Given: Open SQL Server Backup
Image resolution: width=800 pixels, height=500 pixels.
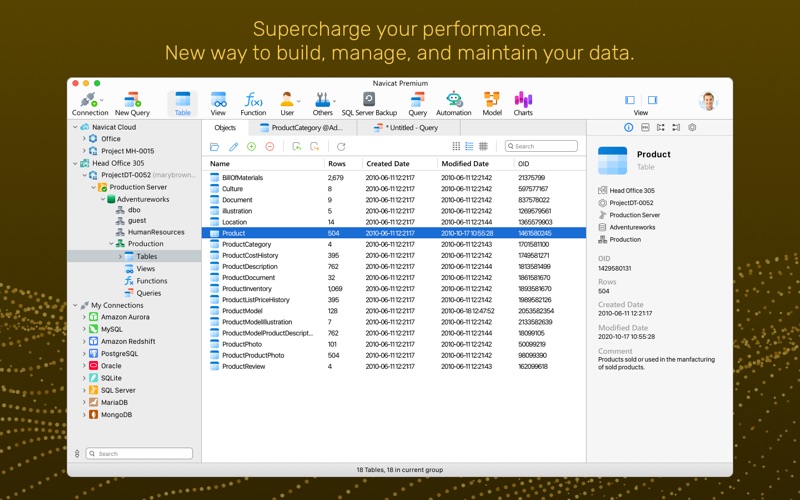Looking at the screenshot, I should pyautogui.click(x=369, y=104).
